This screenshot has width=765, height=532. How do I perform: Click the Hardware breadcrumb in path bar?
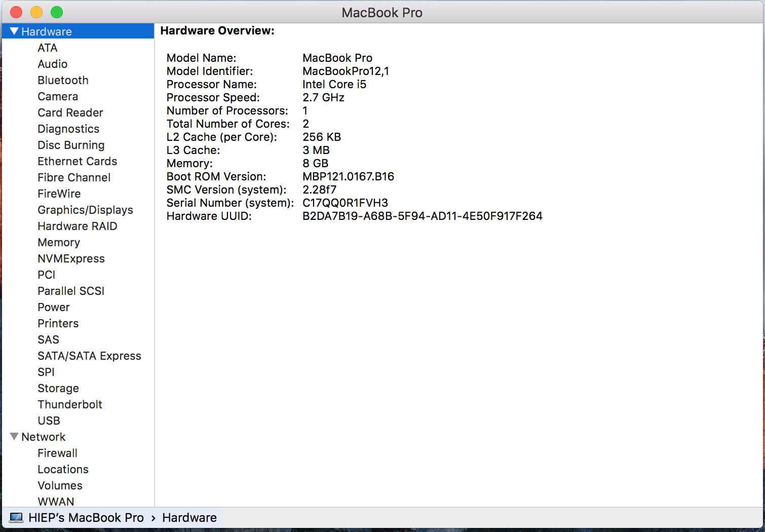(189, 517)
